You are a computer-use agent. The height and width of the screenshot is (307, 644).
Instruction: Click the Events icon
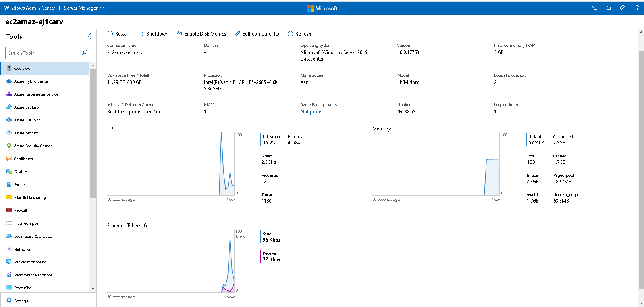[9, 184]
